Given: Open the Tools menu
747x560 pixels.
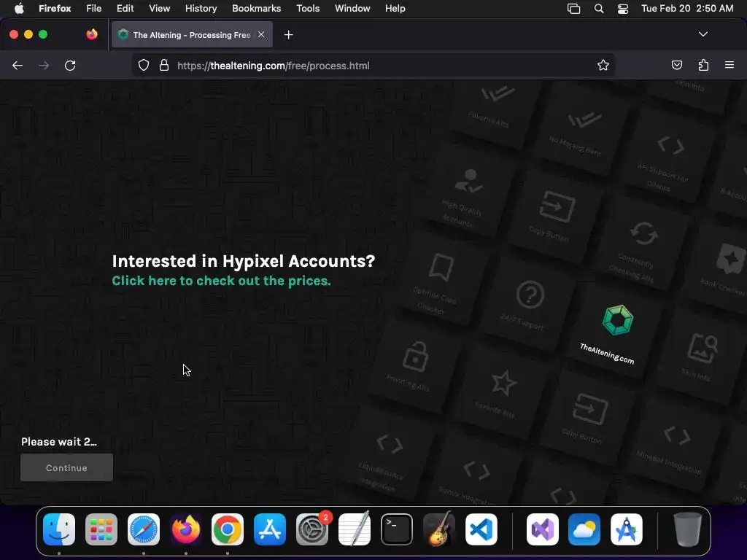Looking at the screenshot, I should point(308,8).
